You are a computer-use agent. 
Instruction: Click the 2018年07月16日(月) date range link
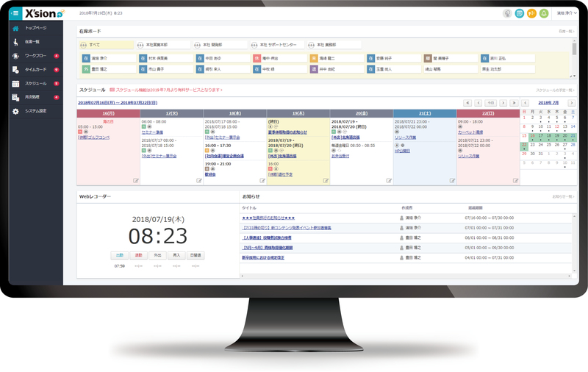(118, 103)
